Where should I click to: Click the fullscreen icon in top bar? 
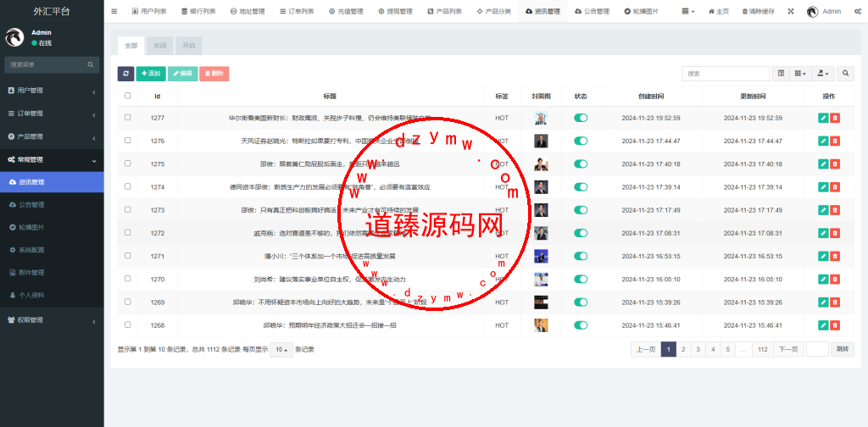791,11
